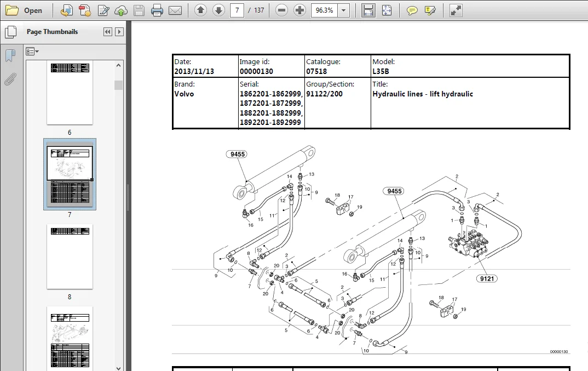Click the Brand value Volvo

(x=184, y=94)
